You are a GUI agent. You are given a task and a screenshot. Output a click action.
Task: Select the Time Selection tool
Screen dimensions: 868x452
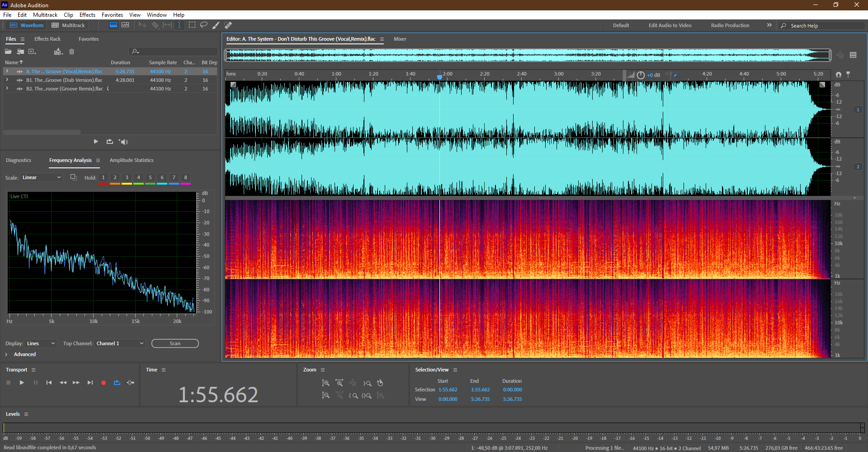[x=179, y=25]
